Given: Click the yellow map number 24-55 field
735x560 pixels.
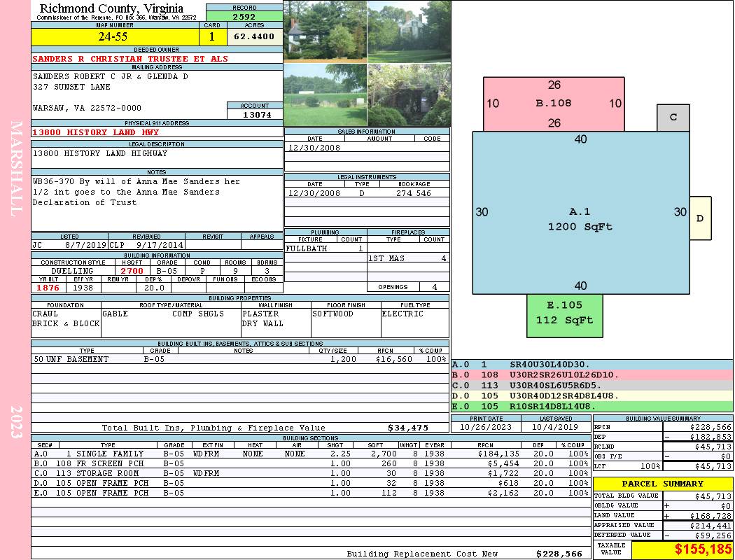Looking at the screenshot, I should click(115, 37).
